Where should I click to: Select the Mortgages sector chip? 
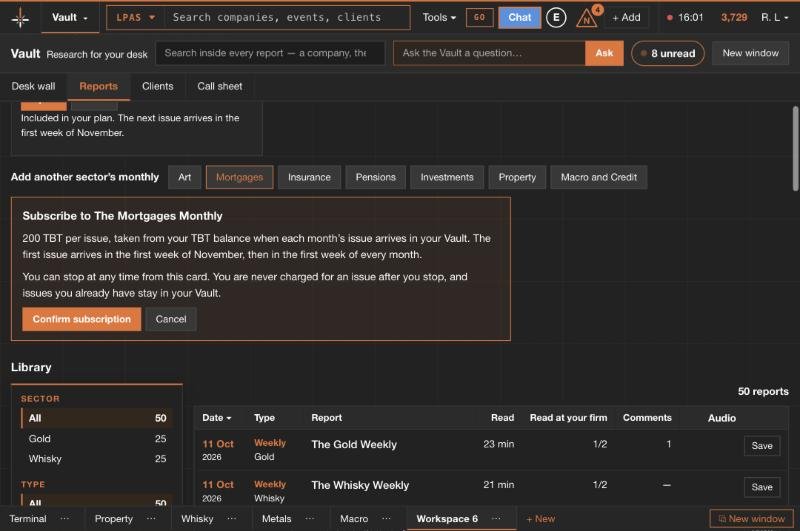point(239,177)
